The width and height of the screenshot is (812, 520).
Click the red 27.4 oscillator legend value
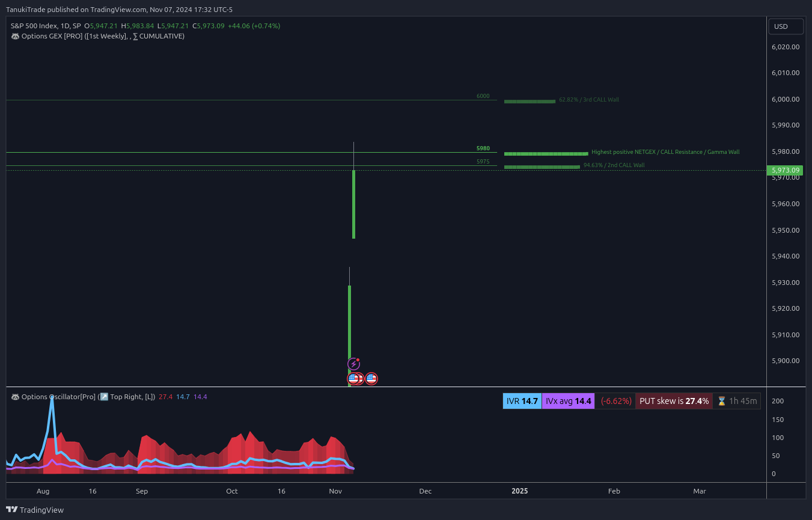pyautogui.click(x=165, y=397)
